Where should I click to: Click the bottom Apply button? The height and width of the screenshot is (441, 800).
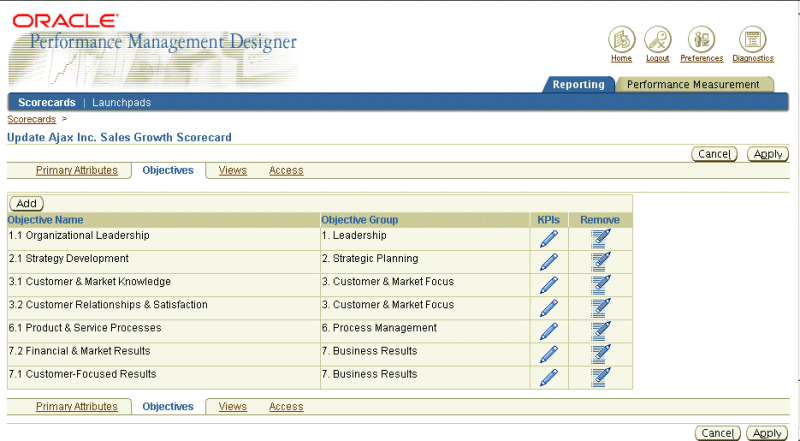(x=767, y=433)
